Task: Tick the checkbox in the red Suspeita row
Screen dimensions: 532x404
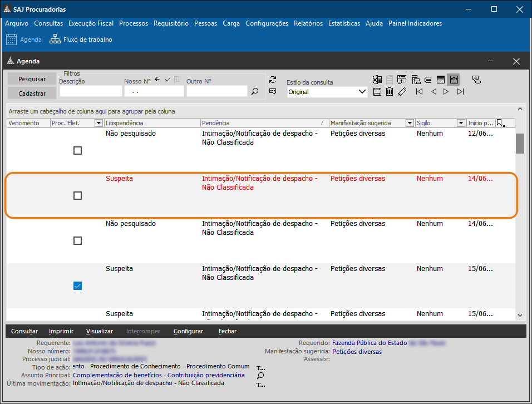Action: point(78,196)
